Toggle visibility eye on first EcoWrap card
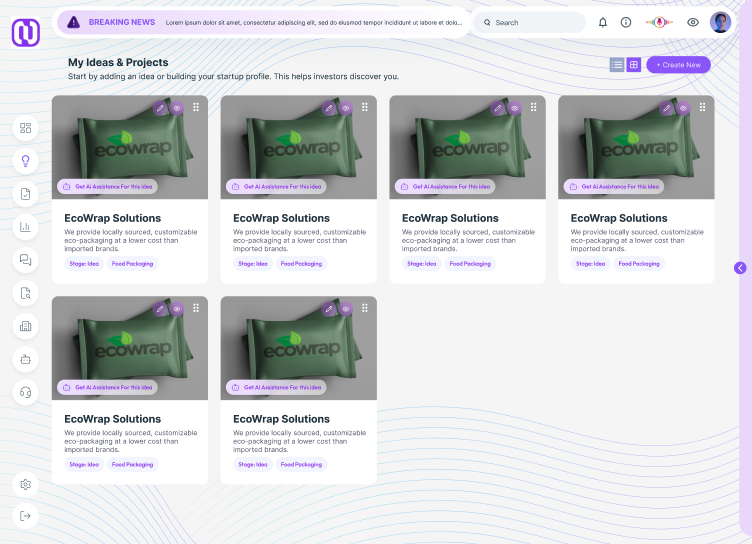The width and height of the screenshot is (752, 544). tap(177, 108)
